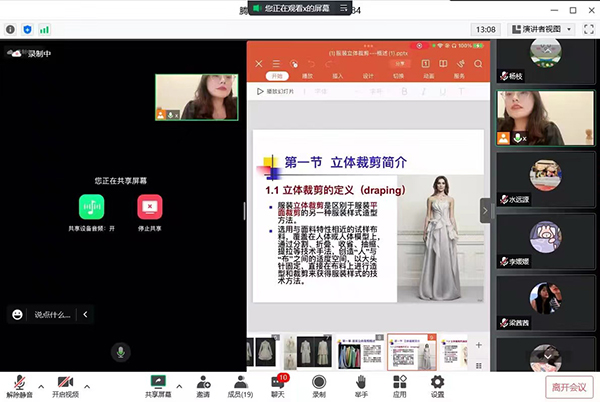This screenshot has width=600, height=402.
Task: Open the 应用 apps icon
Action: (x=399, y=381)
